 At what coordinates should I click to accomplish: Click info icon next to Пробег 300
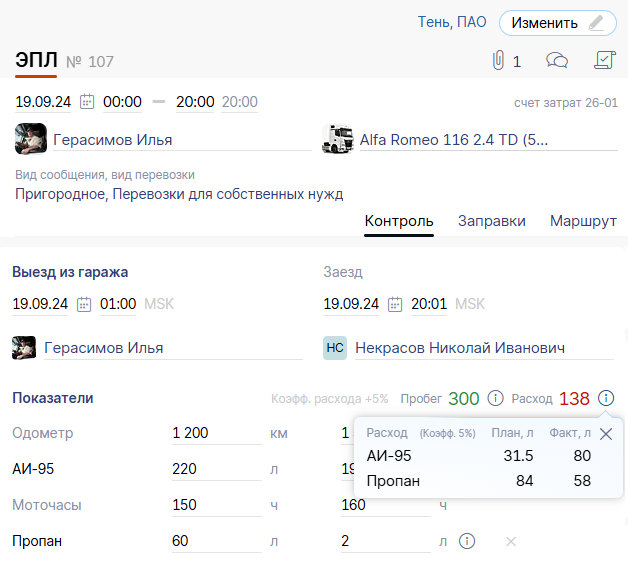click(495, 398)
